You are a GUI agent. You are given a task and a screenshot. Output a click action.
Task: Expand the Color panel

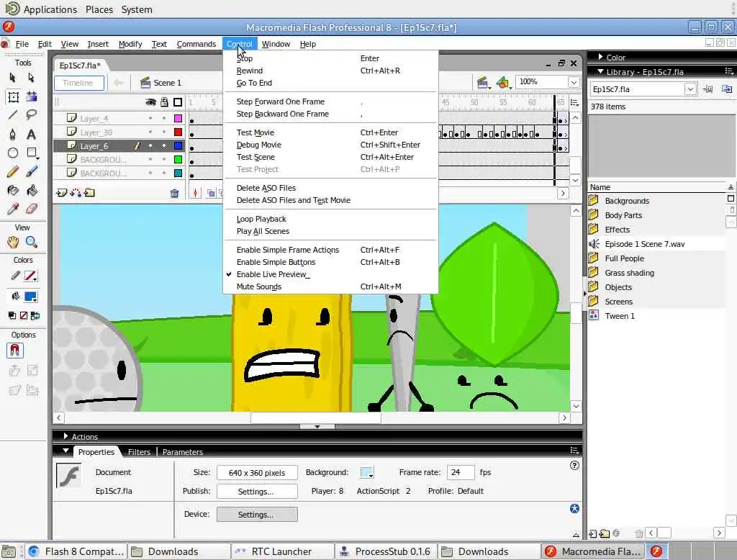click(x=601, y=57)
